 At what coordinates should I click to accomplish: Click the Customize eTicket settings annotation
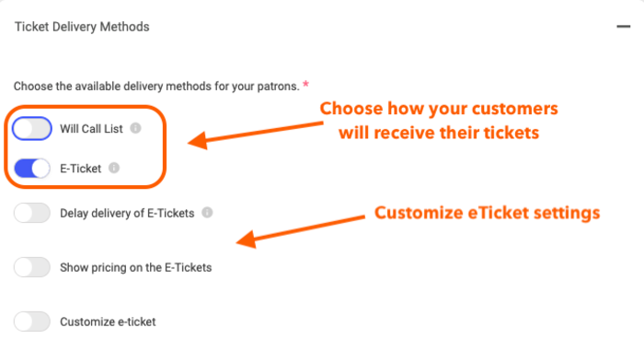pyautogui.click(x=487, y=213)
